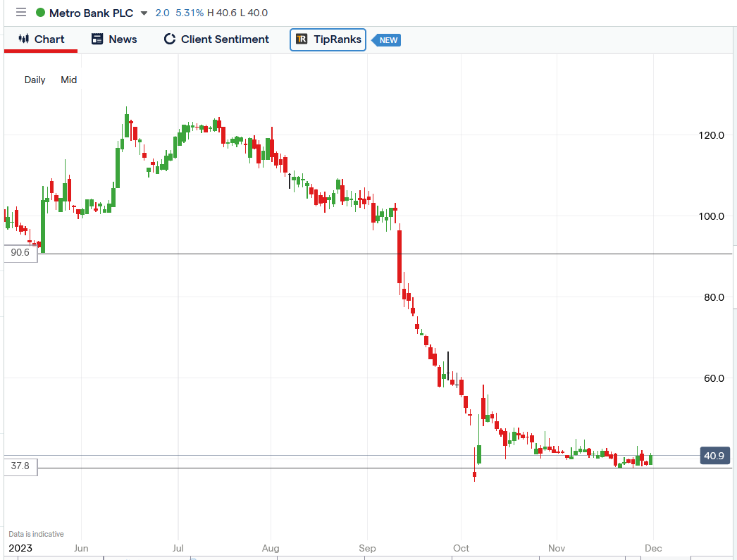
Task: Click the Oct date axis label
Action: [x=461, y=548]
